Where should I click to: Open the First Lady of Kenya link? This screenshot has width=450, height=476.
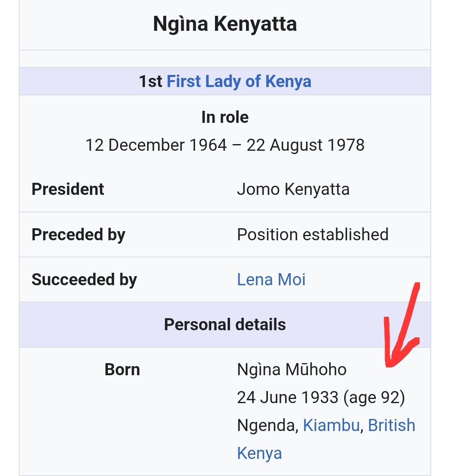point(239,81)
